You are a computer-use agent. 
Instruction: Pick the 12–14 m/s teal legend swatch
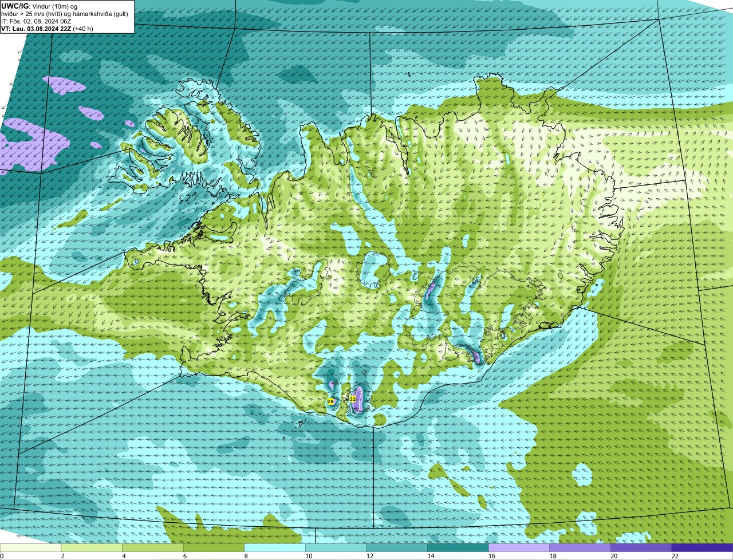tap(397, 547)
